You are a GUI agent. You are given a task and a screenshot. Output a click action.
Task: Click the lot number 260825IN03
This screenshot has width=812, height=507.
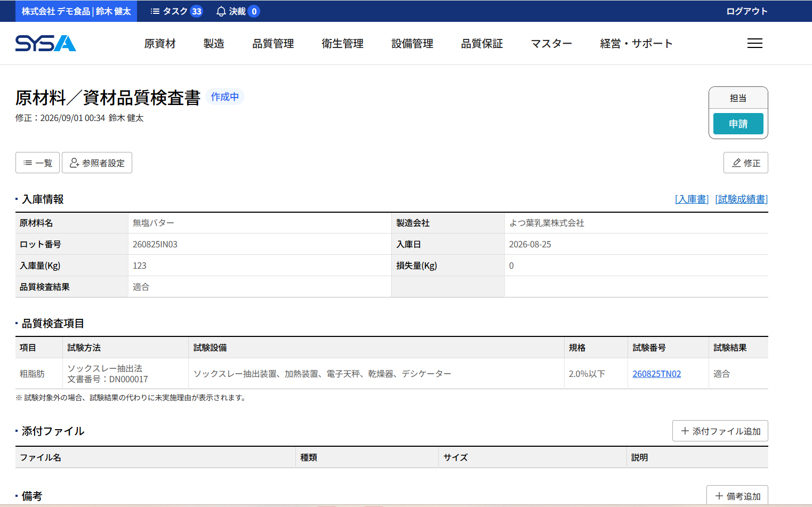[155, 244]
